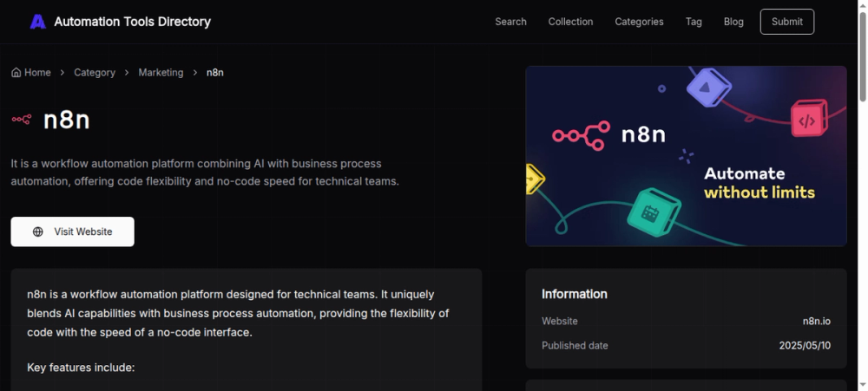This screenshot has width=868, height=391.
Task: Click the Information panel heading
Action: 574,294
